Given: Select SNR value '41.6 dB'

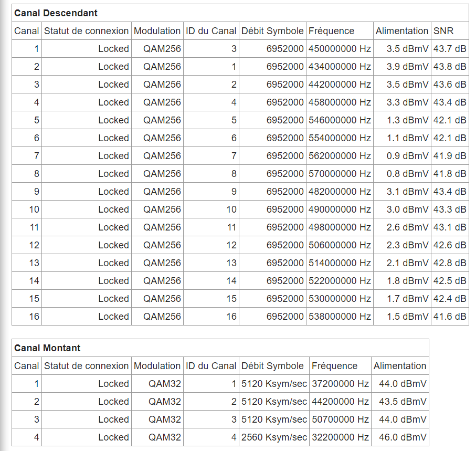Looking at the screenshot, I should pyautogui.click(x=450, y=317).
